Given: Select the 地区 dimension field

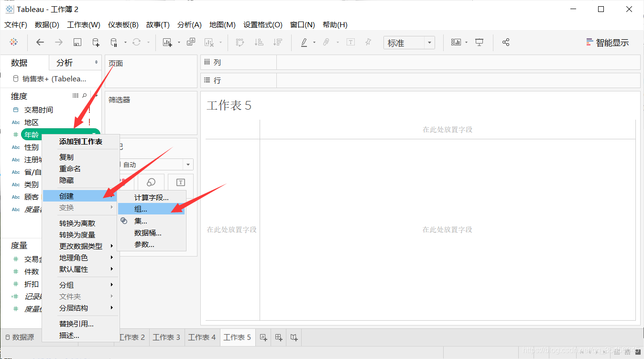Looking at the screenshot, I should (x=32, y=122).
